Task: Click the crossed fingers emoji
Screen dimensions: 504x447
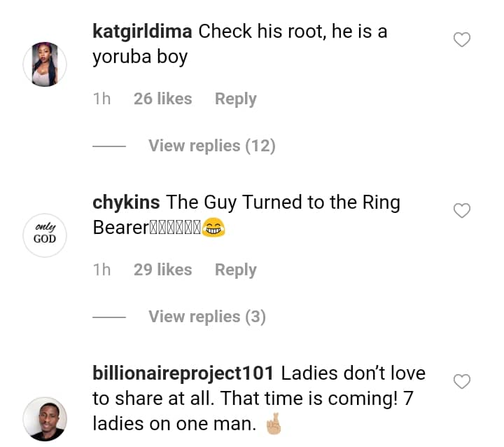Action: click(272, 425)
